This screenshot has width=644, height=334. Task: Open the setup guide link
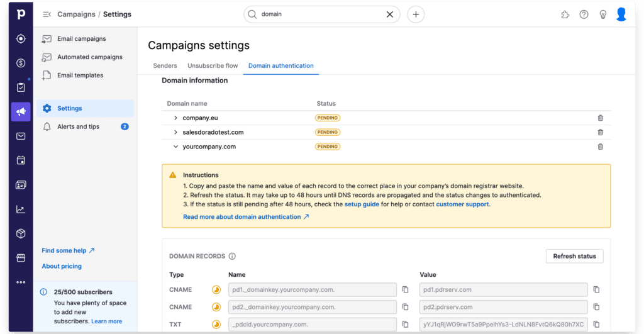coord(362,204)
